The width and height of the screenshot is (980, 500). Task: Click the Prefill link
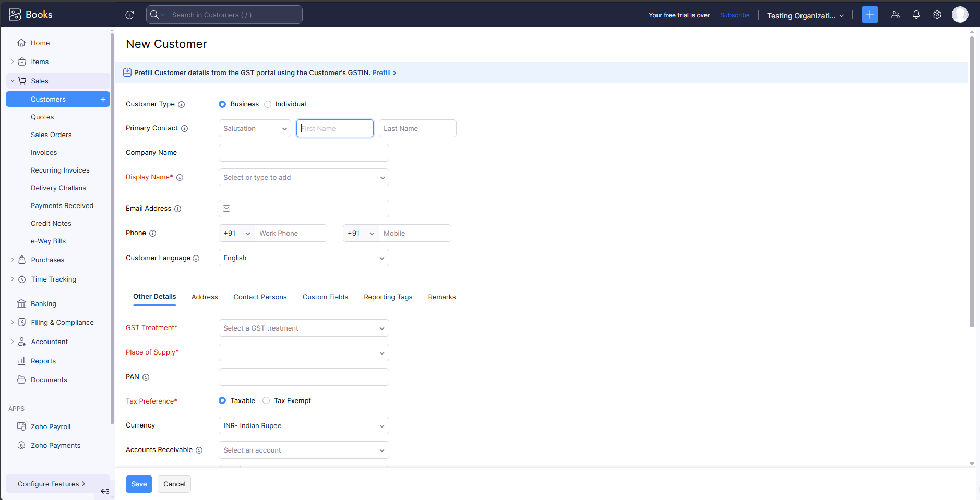click(x=384, y=72)
